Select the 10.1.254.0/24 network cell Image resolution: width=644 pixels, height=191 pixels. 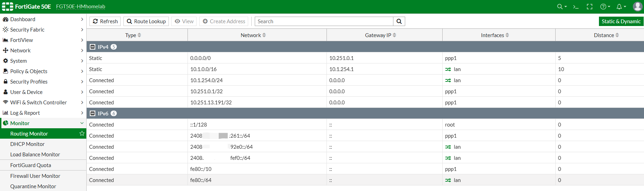pyautogui.click(x=257, y=80)
